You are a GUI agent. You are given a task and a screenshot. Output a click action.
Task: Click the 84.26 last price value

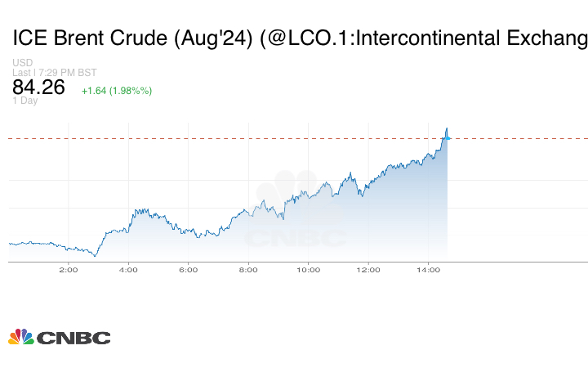(x=38, y=87)
